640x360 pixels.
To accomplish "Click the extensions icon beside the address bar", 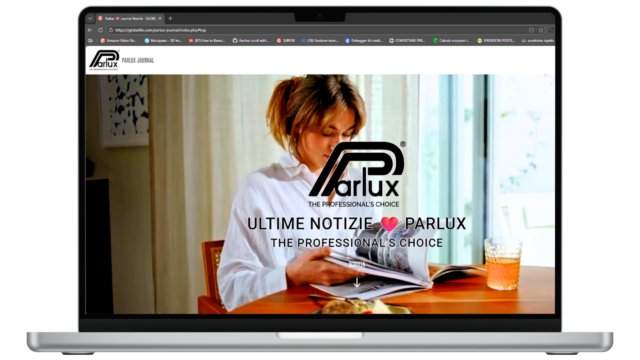I will pos(551,30).
